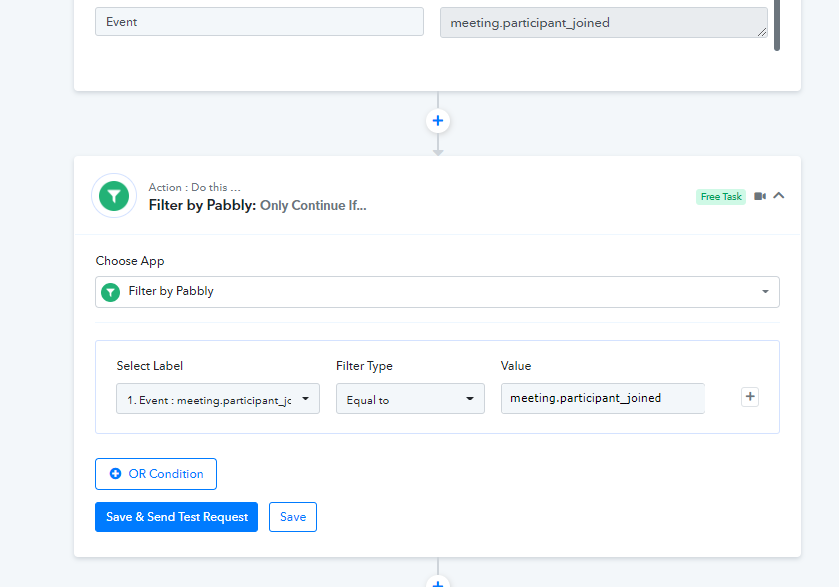The height and width of the screenshot is (587, 839).
Task: Add an AND condition with the plus icon
Action: coord(750,397)
